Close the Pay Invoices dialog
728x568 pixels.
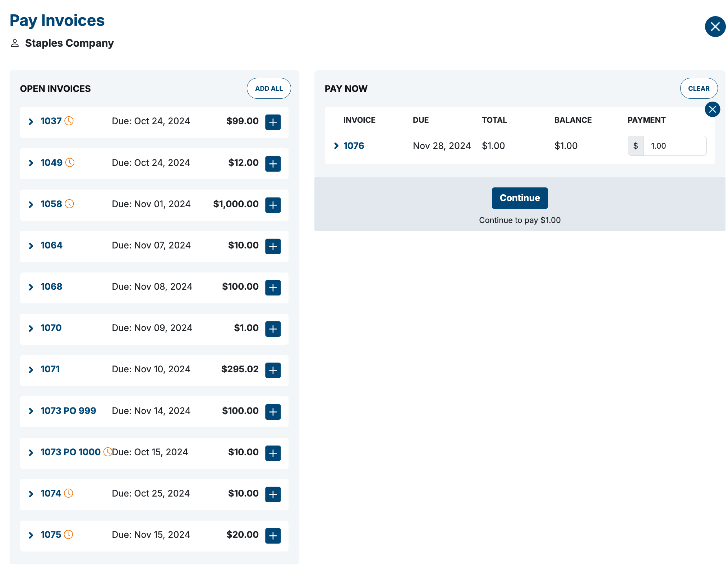(x=715, y=27)
